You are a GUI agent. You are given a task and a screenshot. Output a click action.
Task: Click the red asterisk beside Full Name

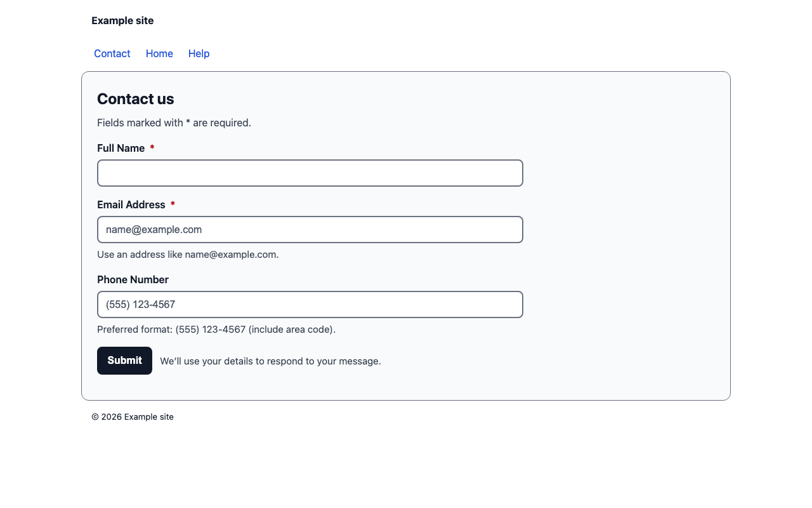pyautogui.click(x=152, y=148)
